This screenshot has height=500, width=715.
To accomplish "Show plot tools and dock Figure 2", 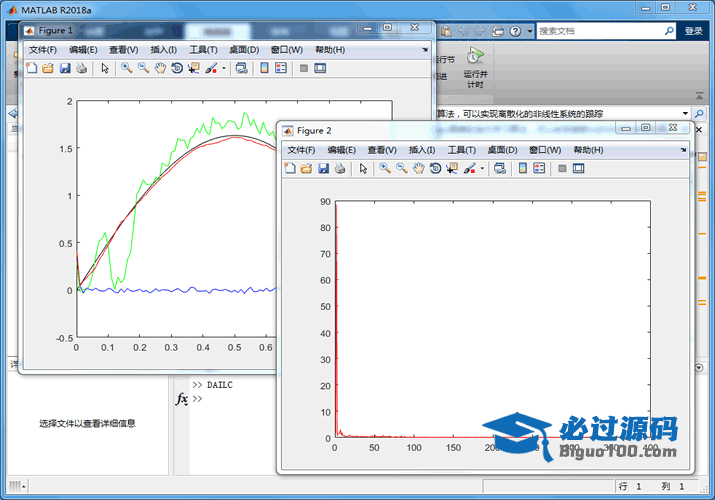I will click(579, 169).
